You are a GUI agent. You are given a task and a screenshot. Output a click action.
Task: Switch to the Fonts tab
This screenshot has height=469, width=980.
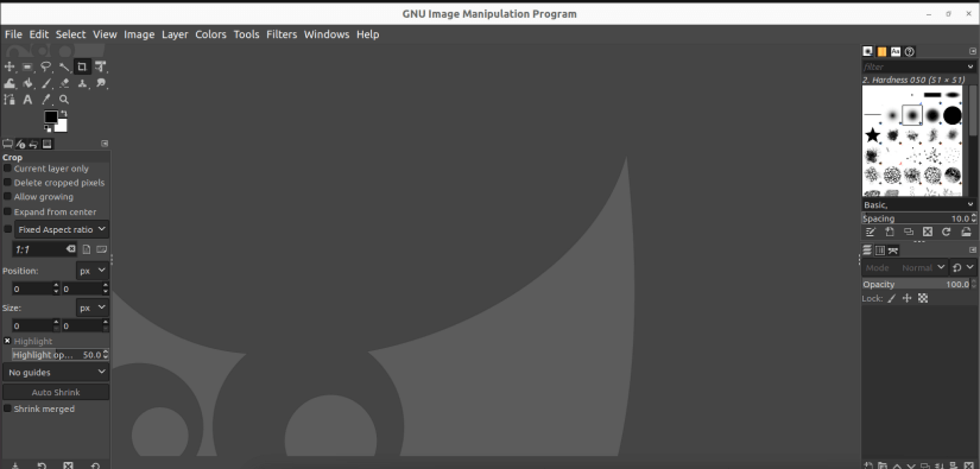[895, 52]
